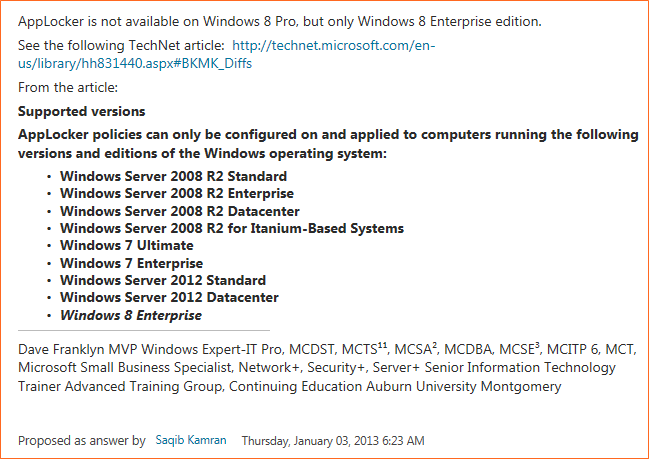Click the italic "Windows 8 Enterprise" bullet
Viewport: 649px width, 459px height.
point(131,316)
